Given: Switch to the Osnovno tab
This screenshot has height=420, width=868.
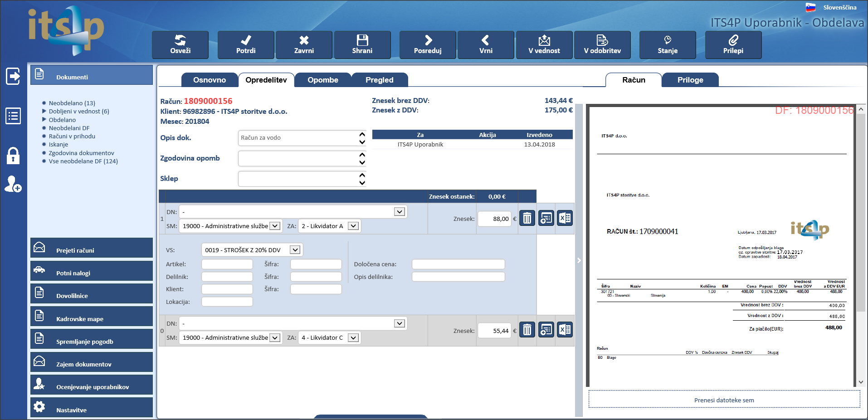Looking at the screenshot, I should point(210,80).
